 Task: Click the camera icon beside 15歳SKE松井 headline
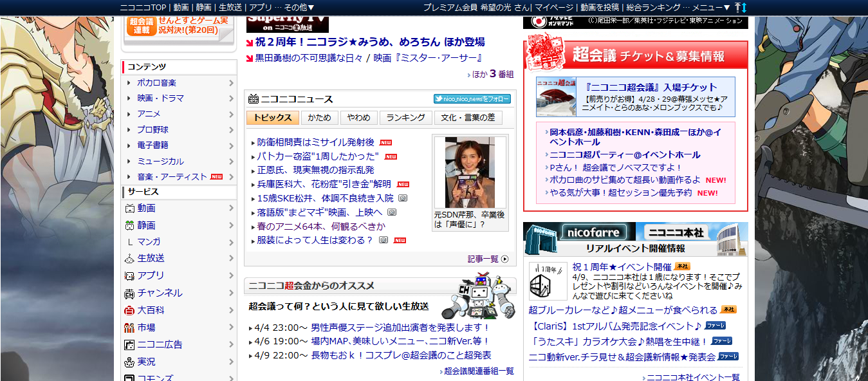tap(403, 198)
